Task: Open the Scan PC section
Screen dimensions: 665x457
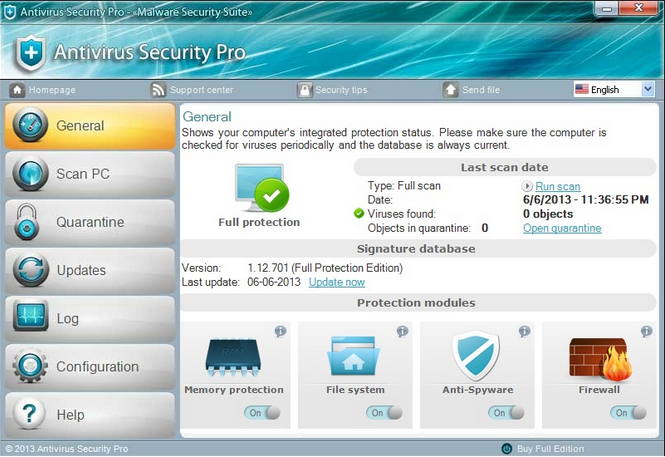Action: click(x=90, y=174)
